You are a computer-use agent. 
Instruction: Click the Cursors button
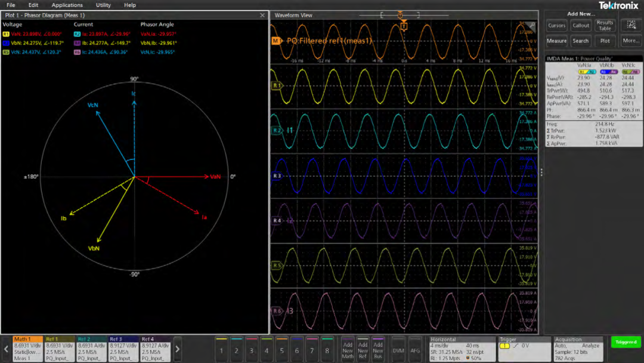tap(556, 26)
